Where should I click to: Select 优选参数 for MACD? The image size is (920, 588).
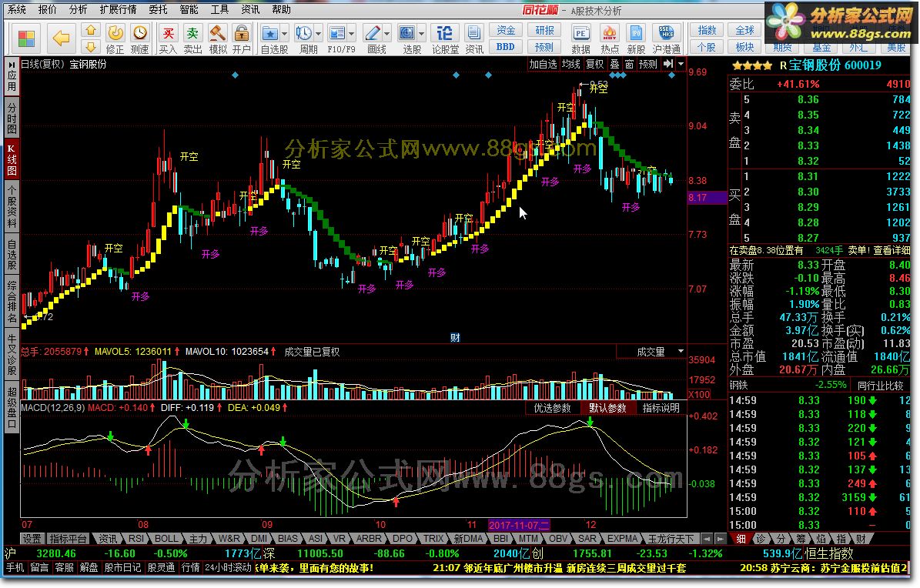click(552, 408)
